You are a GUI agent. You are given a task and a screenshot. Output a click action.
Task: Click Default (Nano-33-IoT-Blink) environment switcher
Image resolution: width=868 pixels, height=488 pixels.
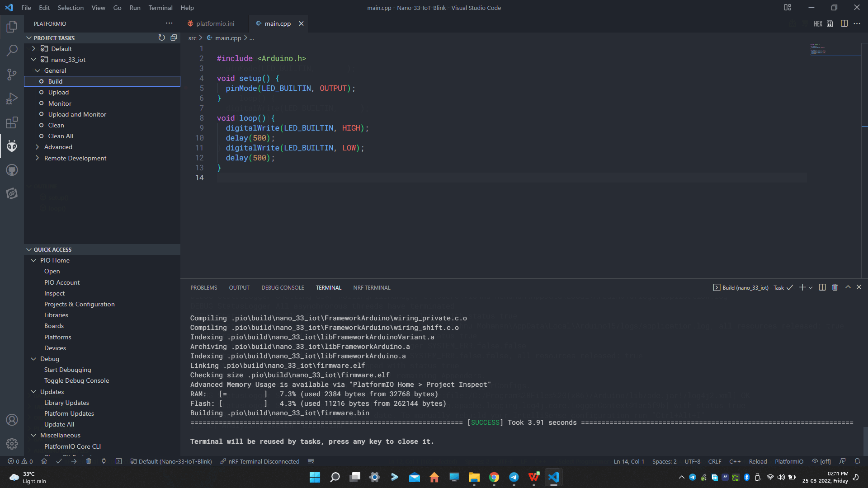click(x=171, y=461)
